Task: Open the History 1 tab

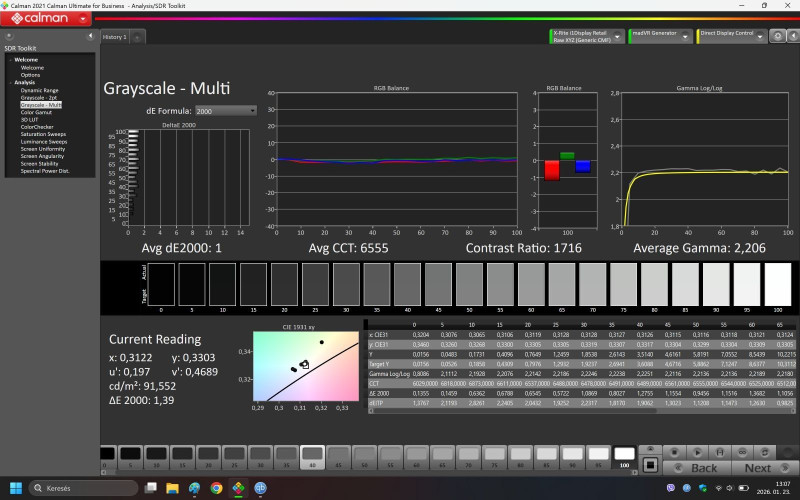Action: (x=115, y=37)
